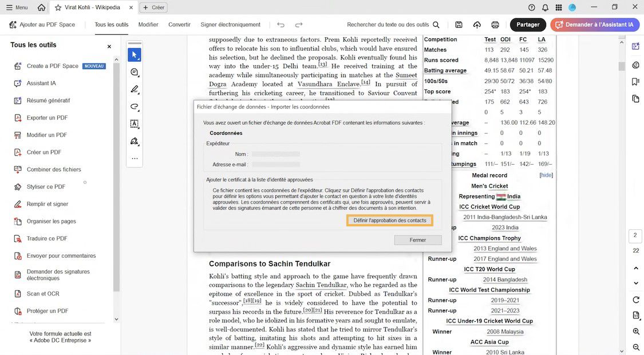Click Demander à l'Assistant IA button
Screen dimensions: 644x355
[x=595, y=25]
